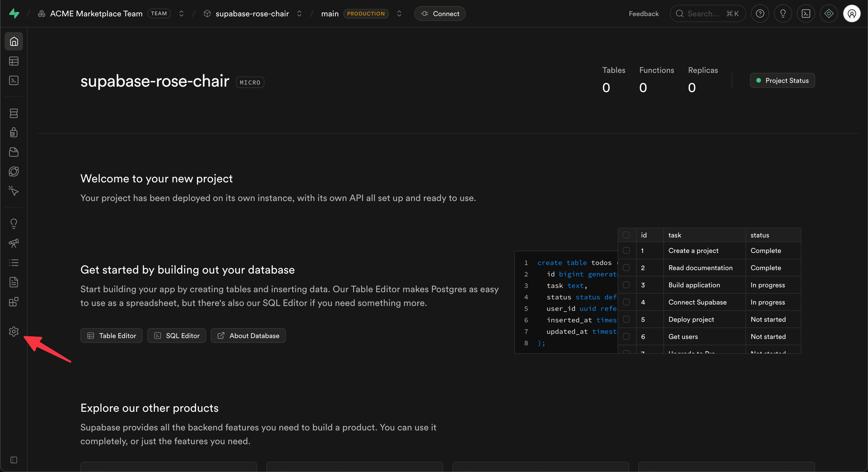Image resolution: width=868 pixels, height=472 pixels.
Task: Check the 'Build application' row checkbox
Action: click(x=626, y=285)
